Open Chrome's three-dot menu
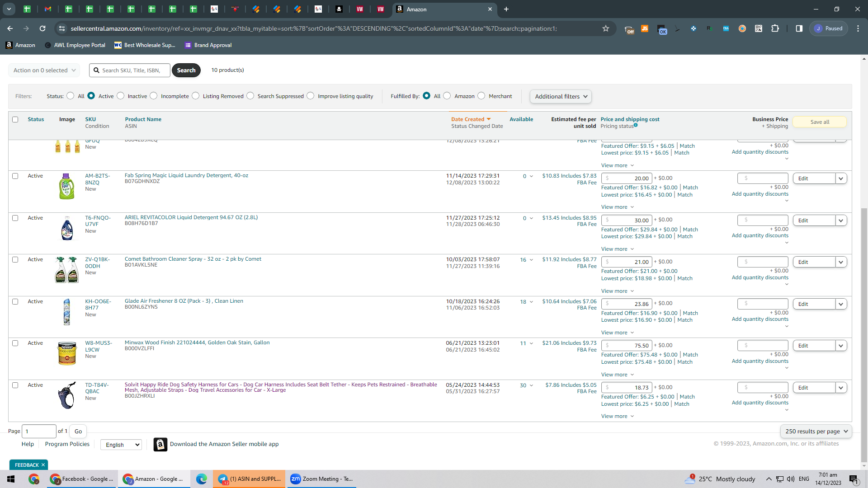Screen dimensions: 868x488 [858, 28]
